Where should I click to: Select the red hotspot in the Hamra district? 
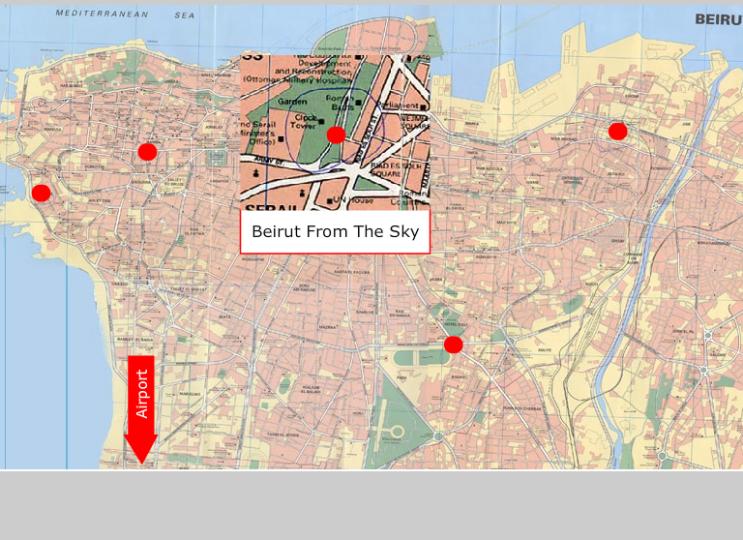147,152
